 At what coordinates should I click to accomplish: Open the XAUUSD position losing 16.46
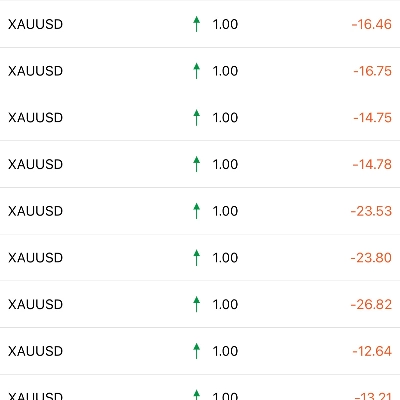200,24
